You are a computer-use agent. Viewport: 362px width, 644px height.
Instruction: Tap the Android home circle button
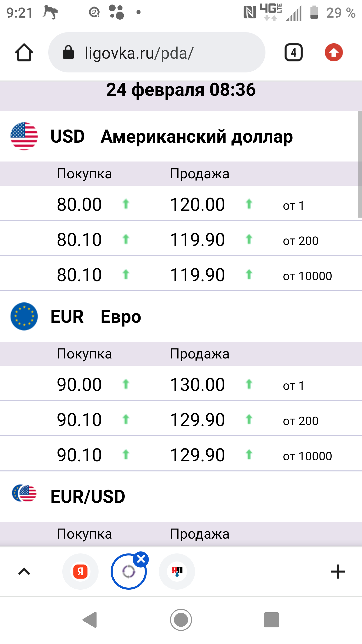point(181,620)
